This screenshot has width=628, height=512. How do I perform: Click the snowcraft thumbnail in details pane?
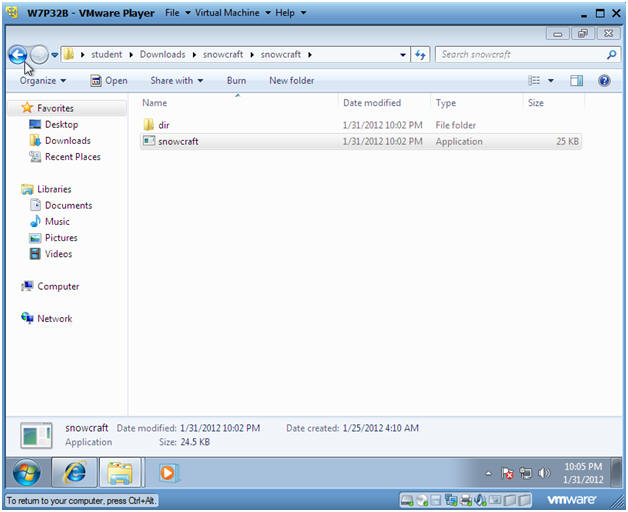36,435
